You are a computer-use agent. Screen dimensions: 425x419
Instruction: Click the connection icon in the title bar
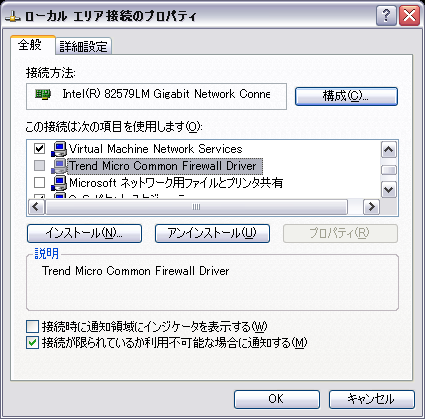[12, 16]
